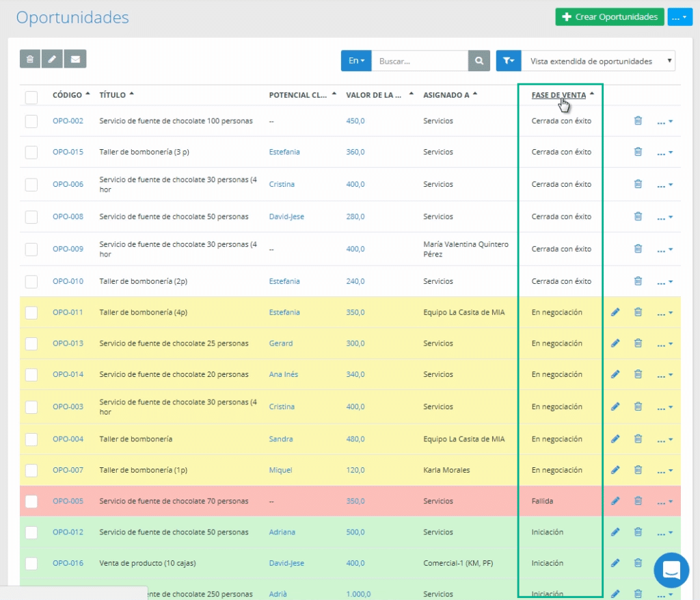Click title 'Venta de producto (10 cajas)'

148,563
